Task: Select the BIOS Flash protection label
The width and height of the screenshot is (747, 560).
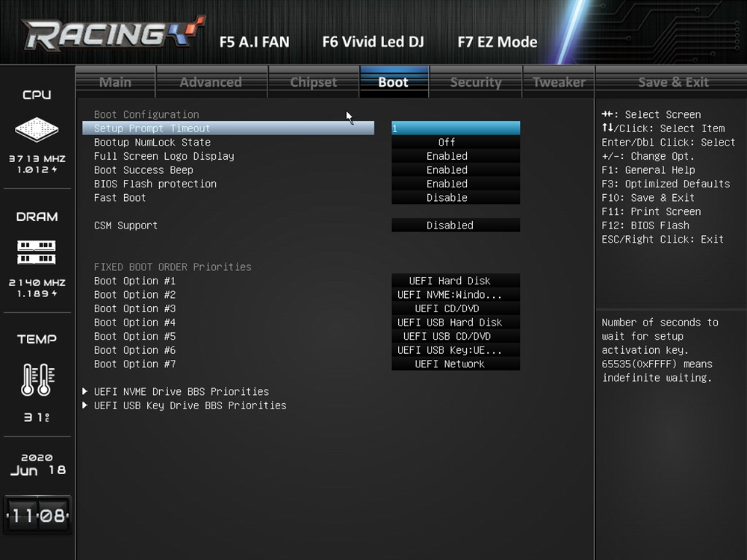Action: point(155,184)
